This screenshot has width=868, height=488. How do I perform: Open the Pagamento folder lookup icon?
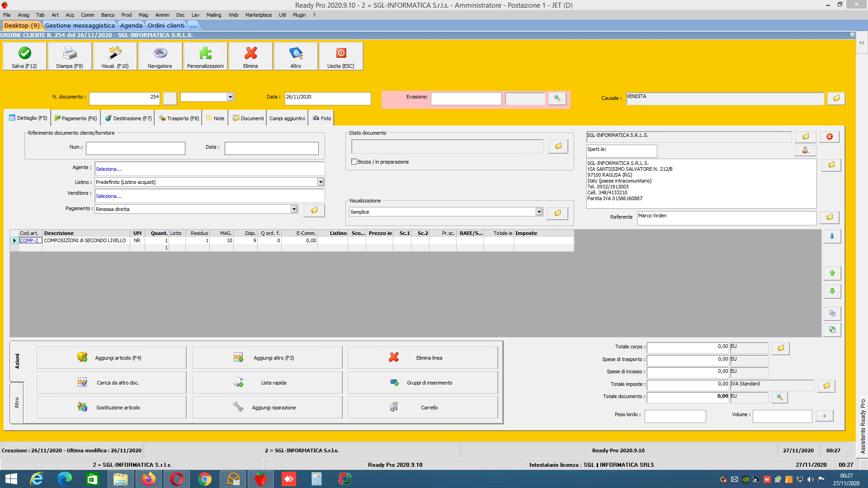pos(314,210)
